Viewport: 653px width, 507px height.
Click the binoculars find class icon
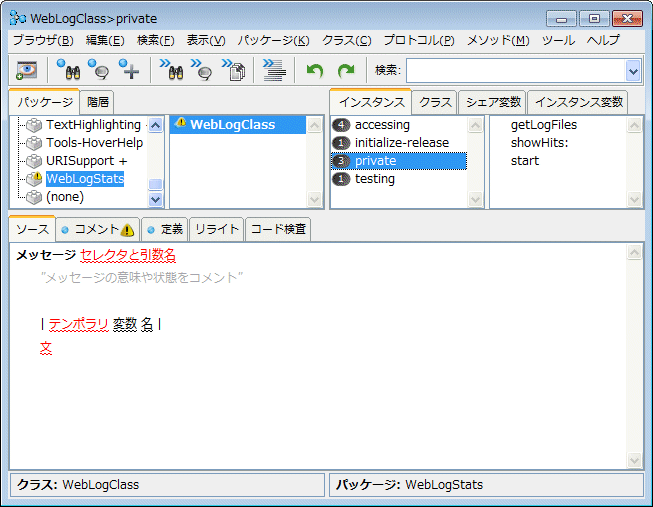[68, 69]
